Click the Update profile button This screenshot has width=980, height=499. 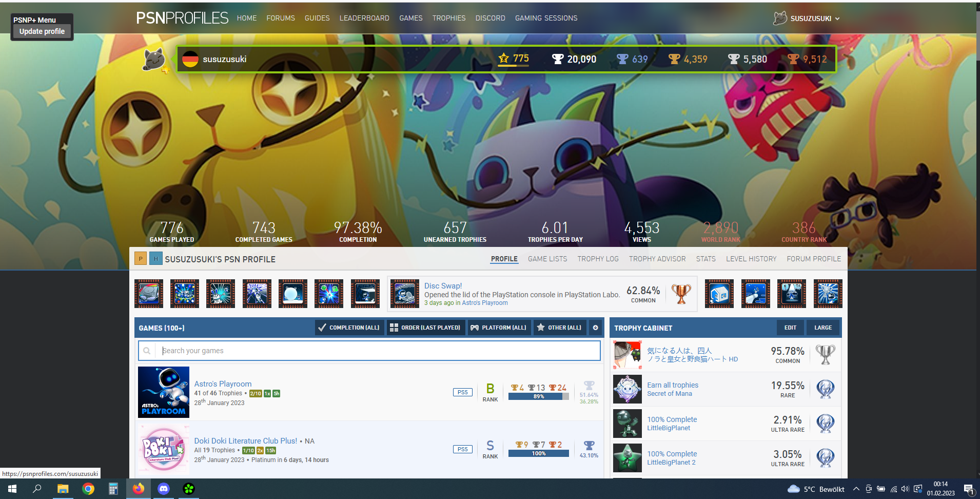42,31
